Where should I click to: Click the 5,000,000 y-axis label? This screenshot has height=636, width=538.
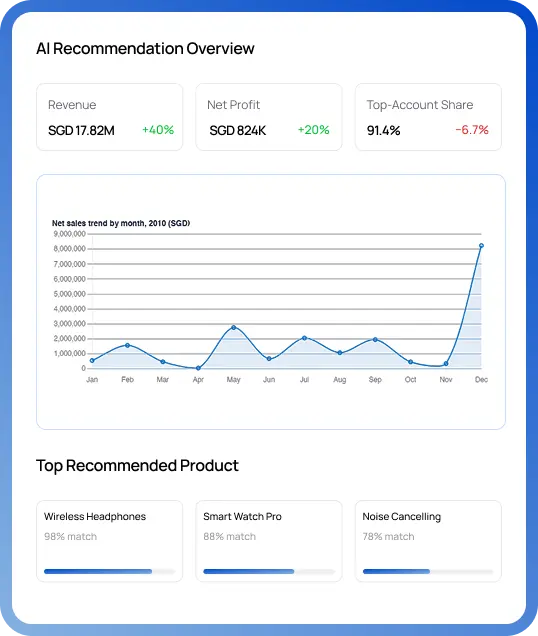[x=69, y=294]
